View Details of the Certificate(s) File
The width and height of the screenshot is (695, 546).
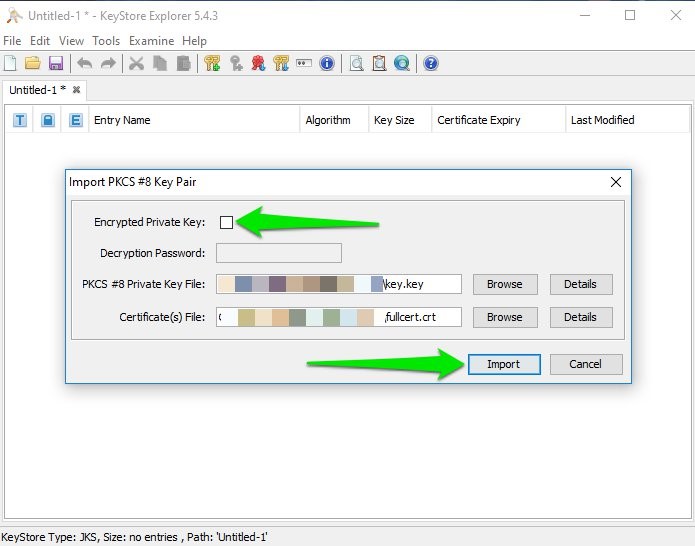click(x=580, y=317)
